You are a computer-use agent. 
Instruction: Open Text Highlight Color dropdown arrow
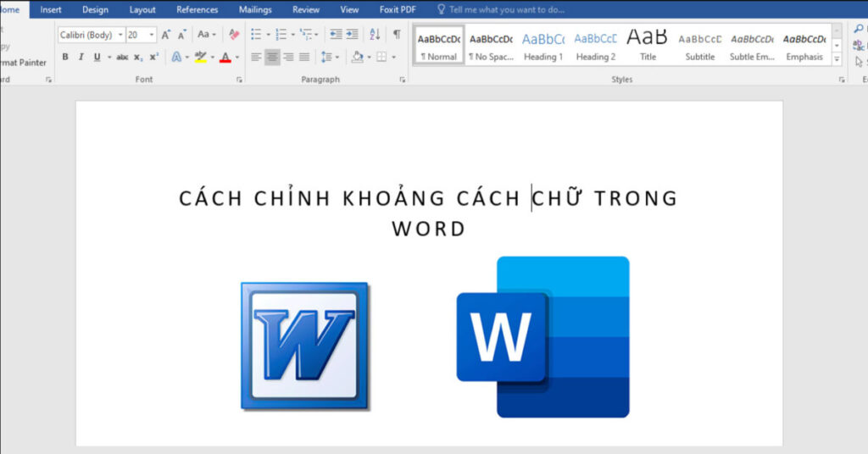click(213, 57)
